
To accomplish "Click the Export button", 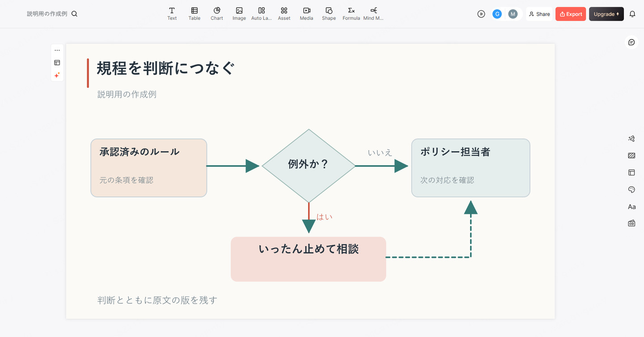I will point(571,14).
